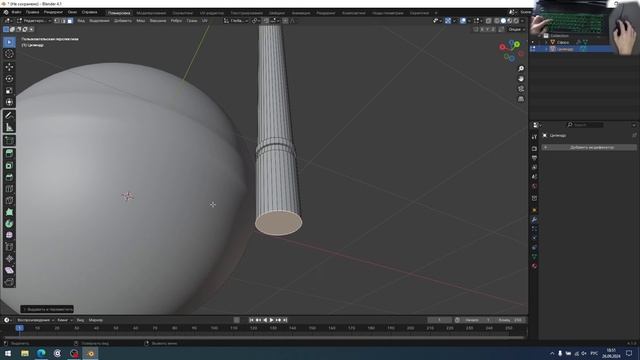640x360 pixels.
Task: Select the Select Box tool
Action: (x=9, y=42)
